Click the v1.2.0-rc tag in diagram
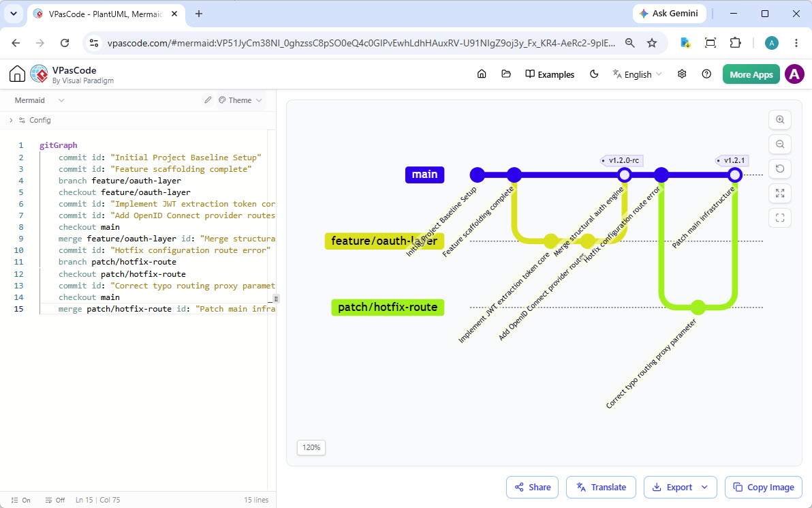The height and width of the screenshot is (508, 812). click(x=624, y=161)
